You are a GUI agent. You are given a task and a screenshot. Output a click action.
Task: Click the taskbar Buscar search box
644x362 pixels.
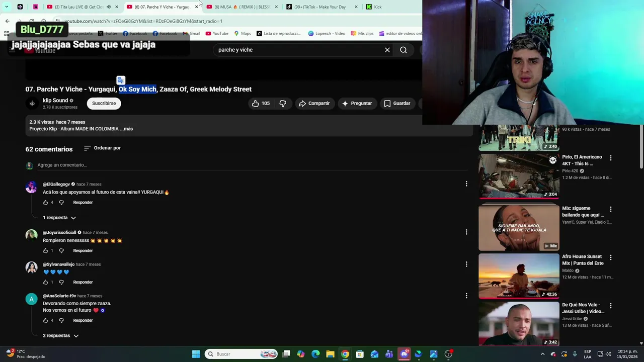[242, 354]
